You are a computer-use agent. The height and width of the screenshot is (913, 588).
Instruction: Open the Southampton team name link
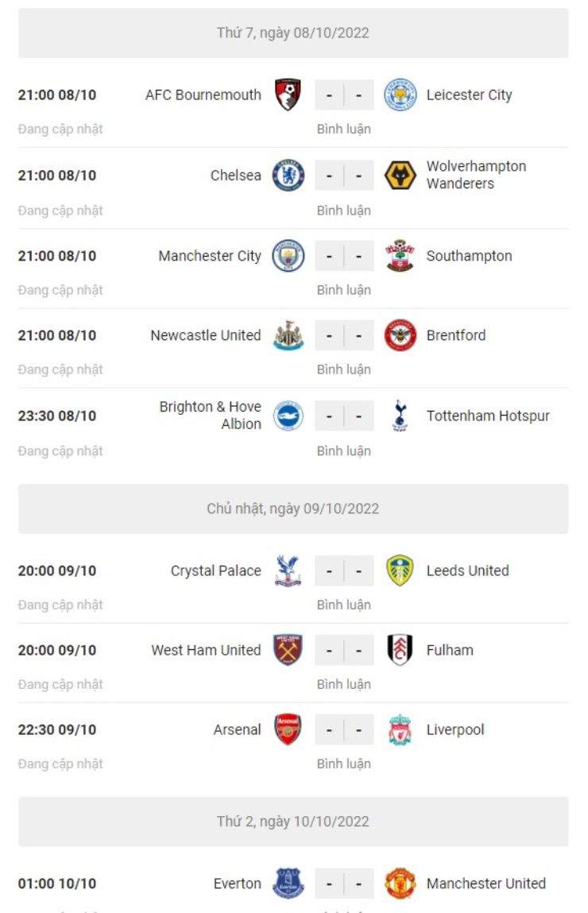click(x=469, y=256)
